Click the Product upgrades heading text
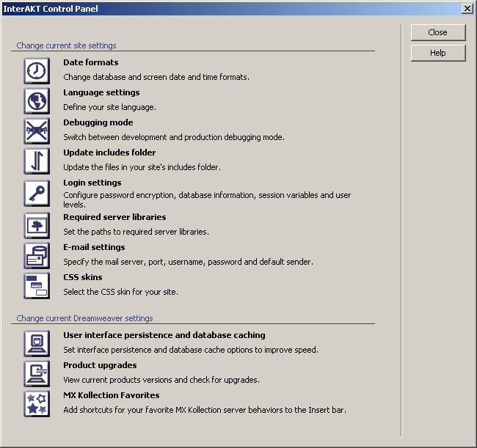Viewport: 477px width, 448px height. coord(100,365)
